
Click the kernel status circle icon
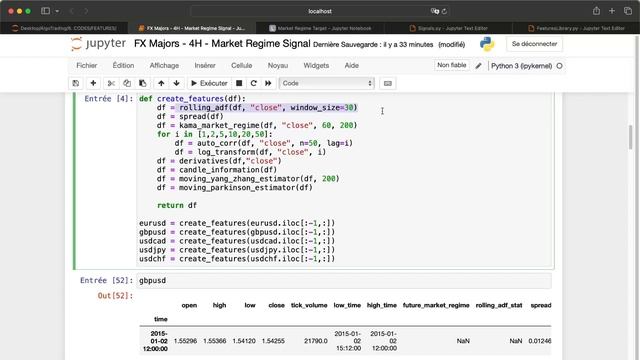[x=559, y=66]
